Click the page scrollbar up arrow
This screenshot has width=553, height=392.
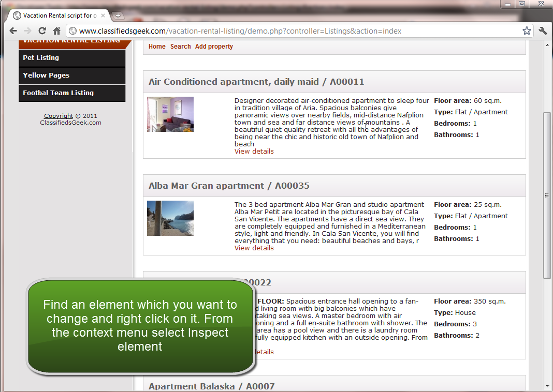pyautogui.click(x=547, y=45)
